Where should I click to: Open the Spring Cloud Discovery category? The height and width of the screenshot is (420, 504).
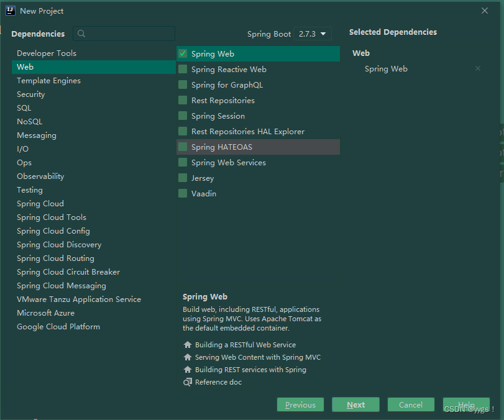[x=94, y=245]
